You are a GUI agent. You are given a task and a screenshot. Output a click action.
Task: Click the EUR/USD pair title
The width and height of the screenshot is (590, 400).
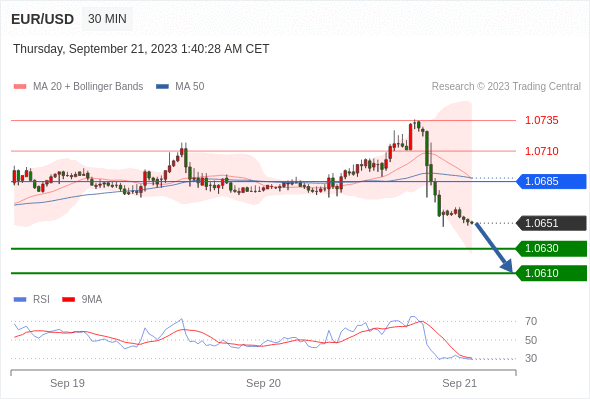pos(43,19)
